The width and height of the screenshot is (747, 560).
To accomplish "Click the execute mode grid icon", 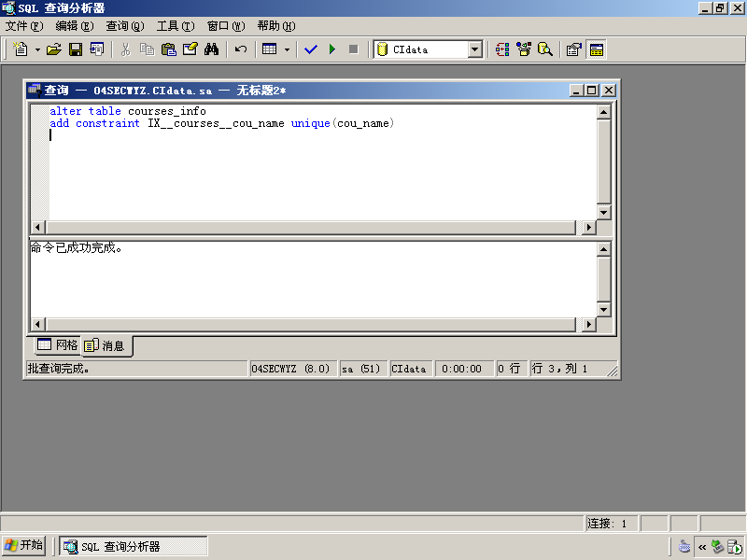I will tap(269, 49).
